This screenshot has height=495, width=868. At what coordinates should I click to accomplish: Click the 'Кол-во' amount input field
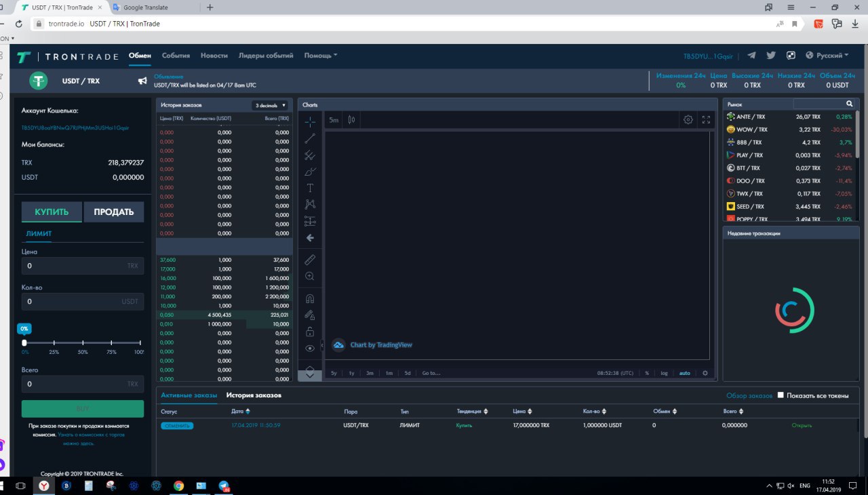(83, 301)
